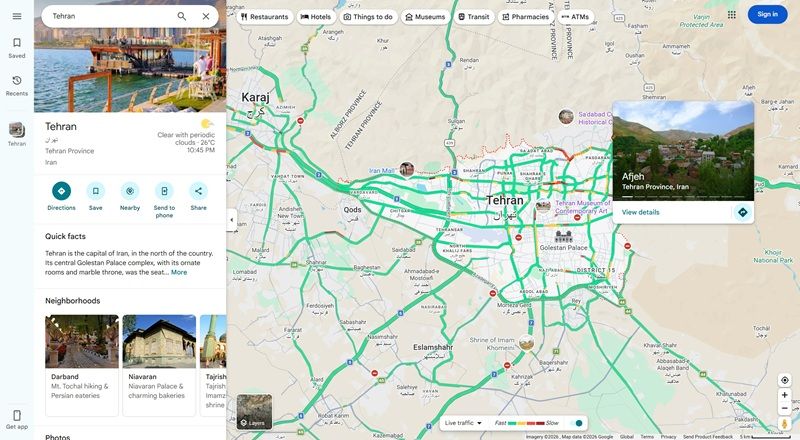
Task: Search Nearby Tehran
Action: pos(130,197)
